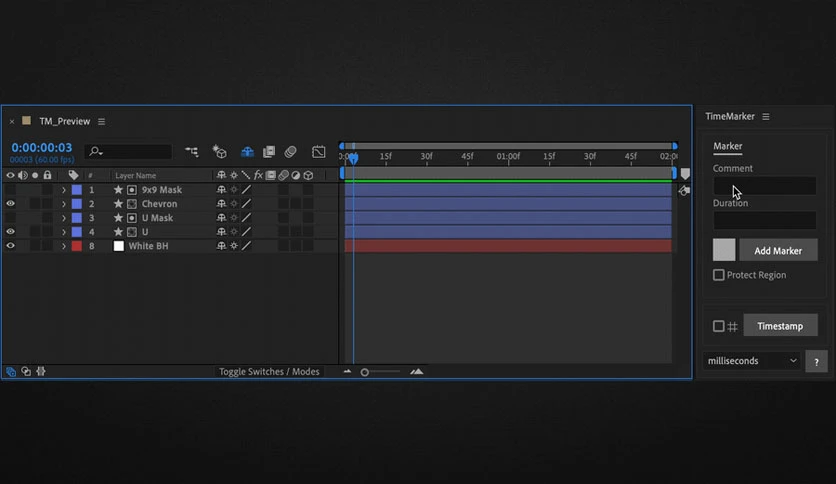
Task: Click zoom out mountain icon in timeline
Action: click(348, 372)
